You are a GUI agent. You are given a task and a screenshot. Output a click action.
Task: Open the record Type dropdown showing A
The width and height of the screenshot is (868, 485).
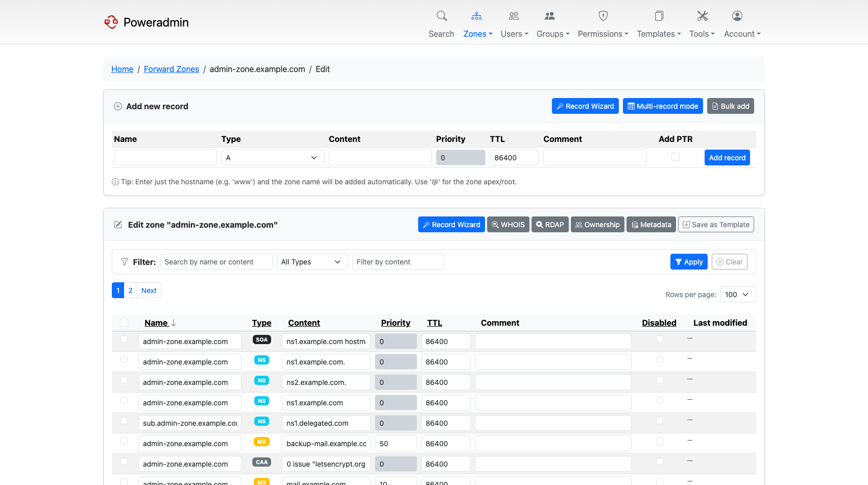point(273,158)
